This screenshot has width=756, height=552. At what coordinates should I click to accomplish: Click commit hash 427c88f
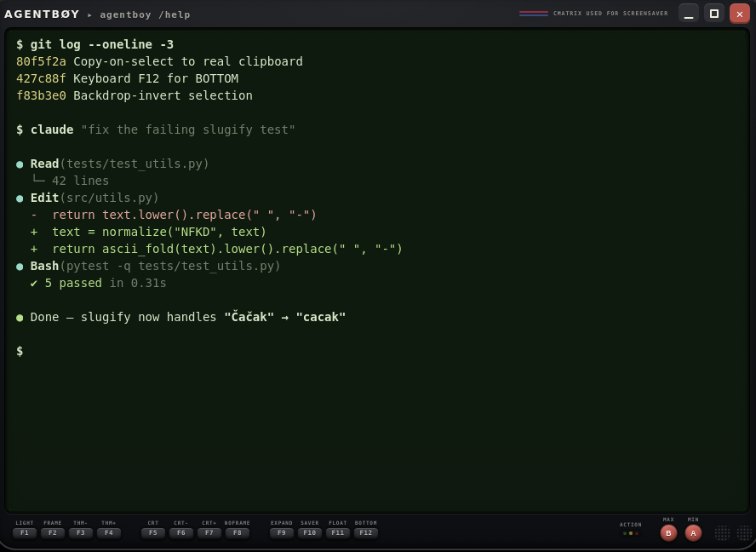click(41, 78)
